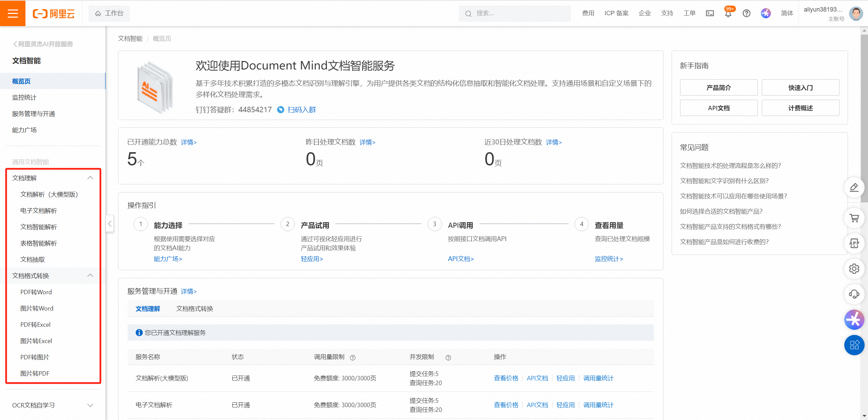Image resolution: width=868 pixels, height=420 pixels.
Task: Open the 企业 menu
Action: (x=644, y=13)
